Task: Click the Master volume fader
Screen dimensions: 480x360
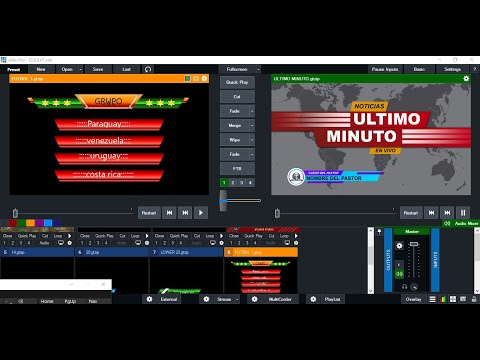Action: point(414,244)
